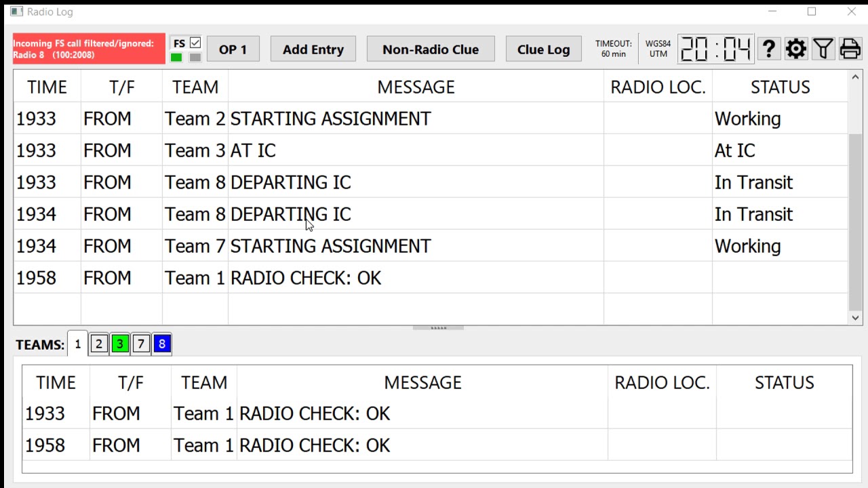
Task: Click the Team 7 cell in main log
Action: [195, 246]
